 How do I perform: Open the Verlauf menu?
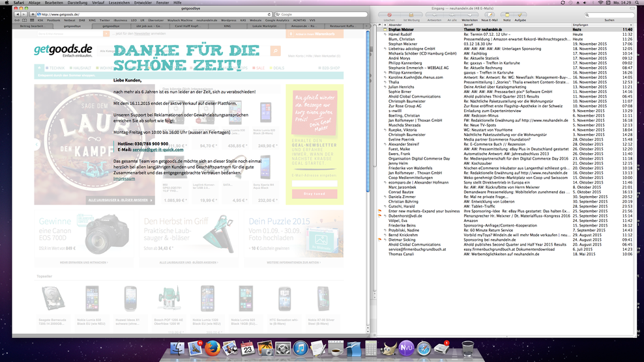[98, 3]
